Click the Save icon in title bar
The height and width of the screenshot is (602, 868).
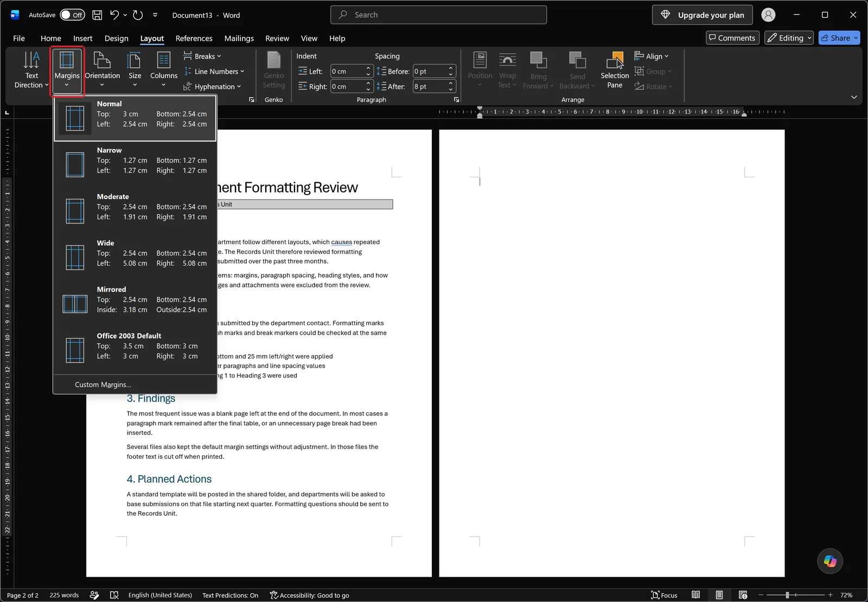point(97,15)
